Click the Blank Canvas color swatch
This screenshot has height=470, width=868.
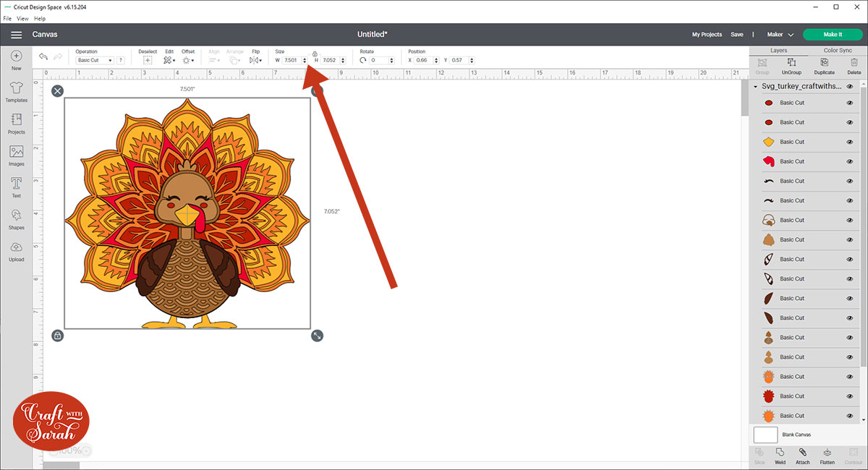(765, 435)
